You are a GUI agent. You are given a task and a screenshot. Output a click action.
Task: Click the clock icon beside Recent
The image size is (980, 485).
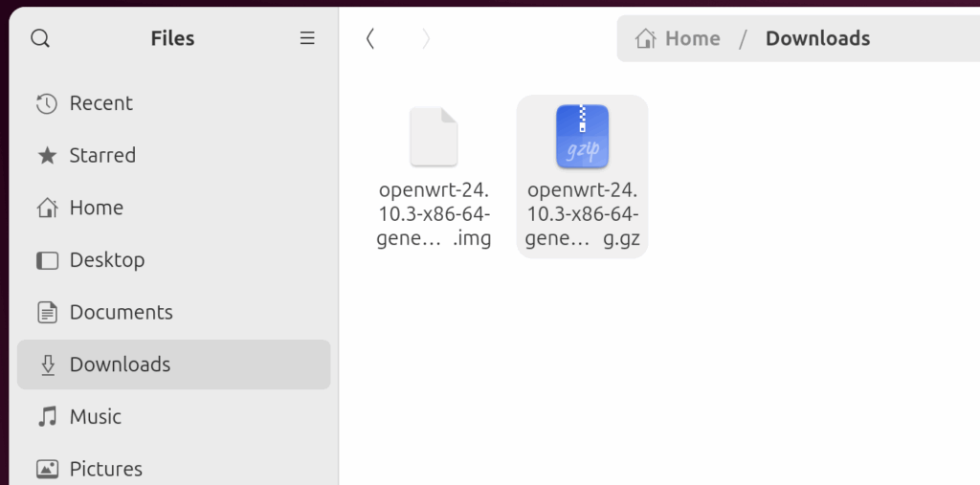(x=46, y=103)
